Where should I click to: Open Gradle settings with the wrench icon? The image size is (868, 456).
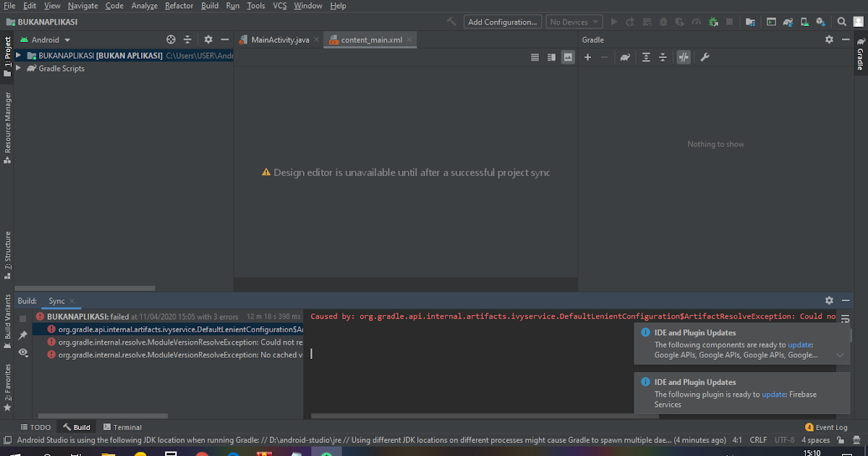704,57
